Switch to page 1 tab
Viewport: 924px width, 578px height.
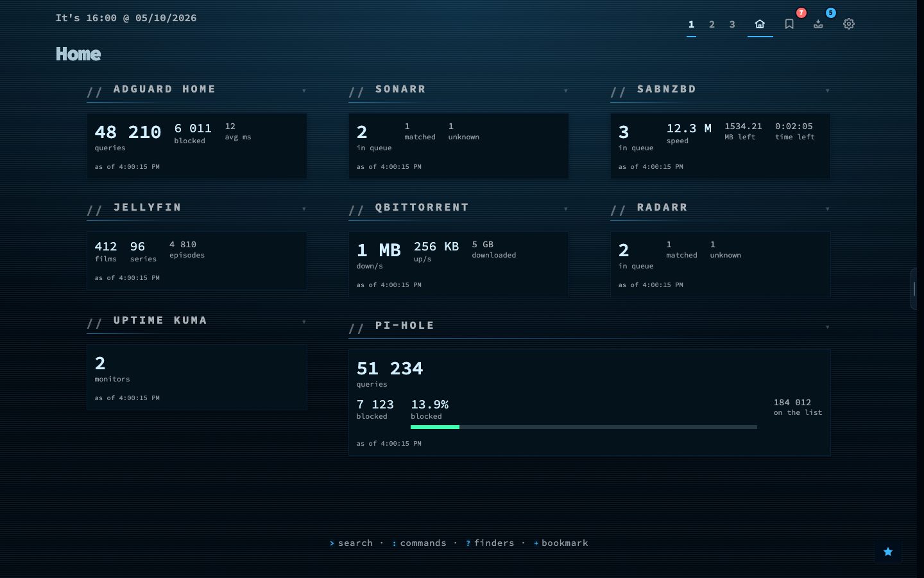click(x=691, y=24)
